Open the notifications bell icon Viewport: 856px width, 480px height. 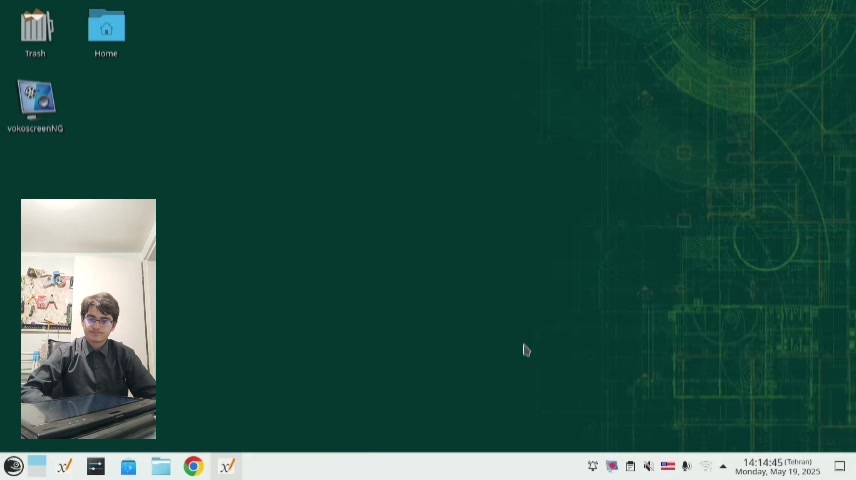tap(593, 466)
